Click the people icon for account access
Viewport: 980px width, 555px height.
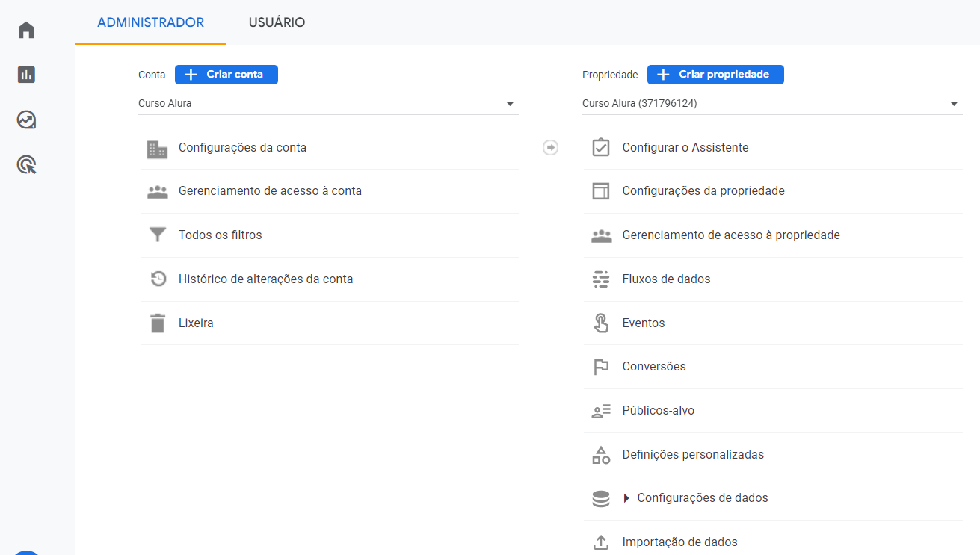157,191
